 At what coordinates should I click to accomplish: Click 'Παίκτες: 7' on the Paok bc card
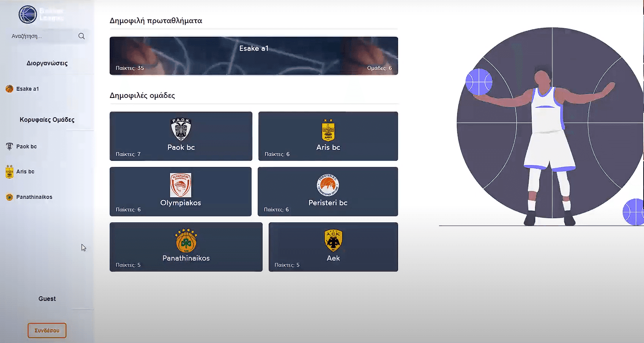(128, 154)
